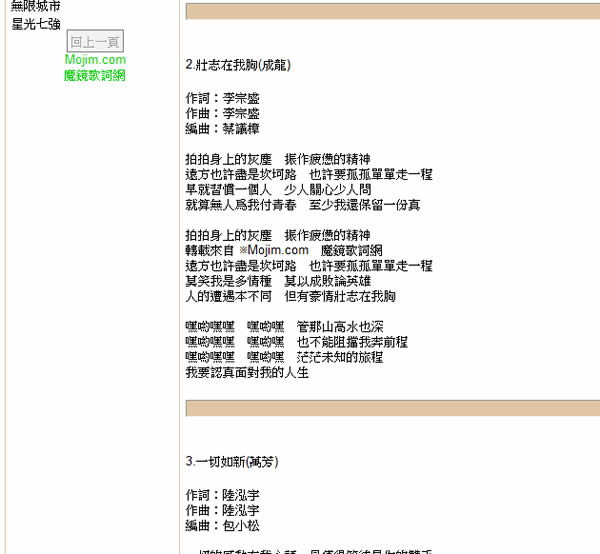This screenshot has height=554, width=600.
Task: Click the 作曲:陸泓宇 credit line
Action: coord(222,510)
